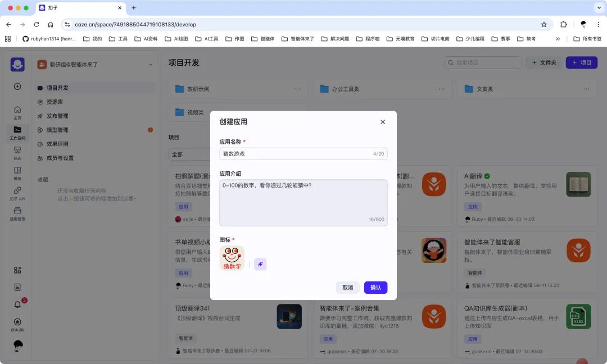Viewport: 607px width, 364px height.
Task: Select 项目开发 in the left menu
Action: tap(95, 88)
